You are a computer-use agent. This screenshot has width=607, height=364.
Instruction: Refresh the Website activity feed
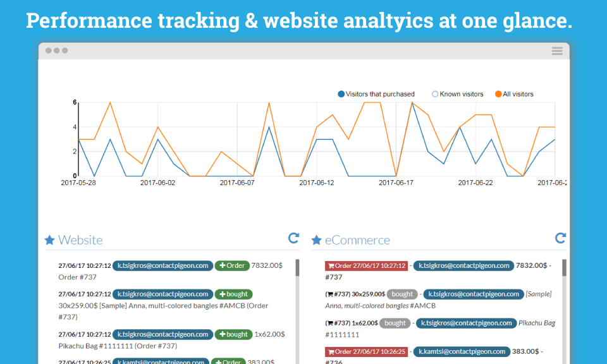tap(293, 238)
